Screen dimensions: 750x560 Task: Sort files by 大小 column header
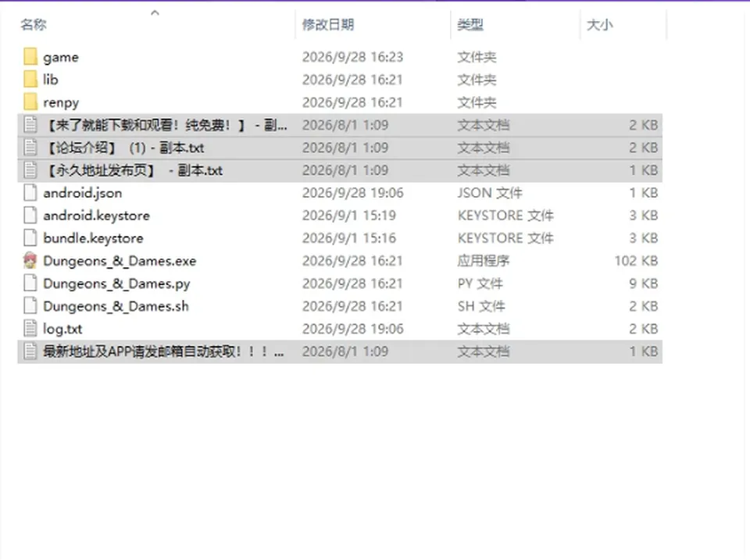tap(600, 24)
